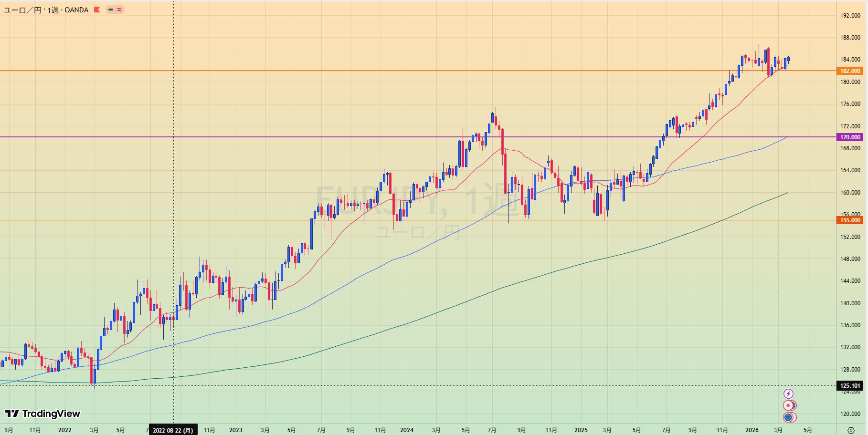Click the red approximately-equal sign indicator icon
This screenshot has width=868, height=435.
pos(119,10)
